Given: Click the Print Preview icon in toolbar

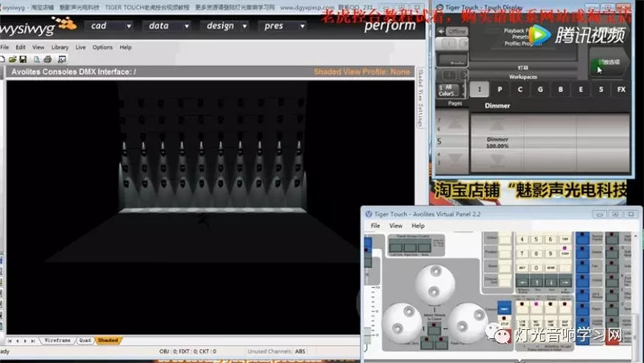Looking at the screenshot, I should (x=36, y=60).
